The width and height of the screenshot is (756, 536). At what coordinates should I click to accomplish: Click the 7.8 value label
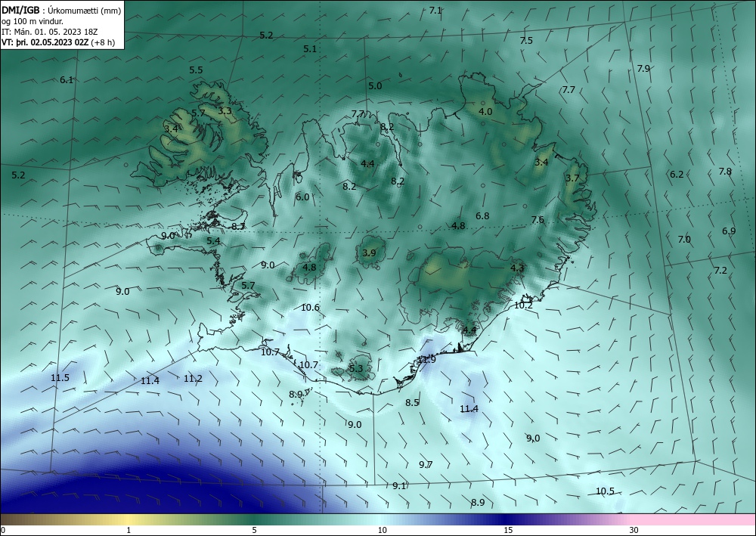(725, 171)
